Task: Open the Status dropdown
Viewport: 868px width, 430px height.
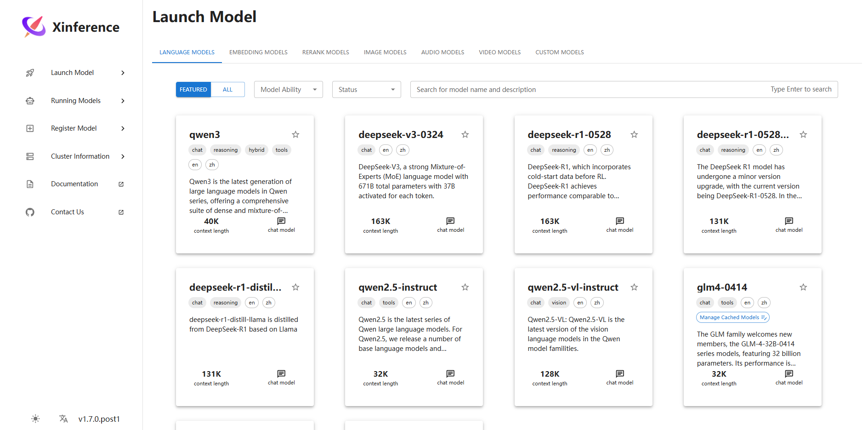Action: [x=366, y=90]
